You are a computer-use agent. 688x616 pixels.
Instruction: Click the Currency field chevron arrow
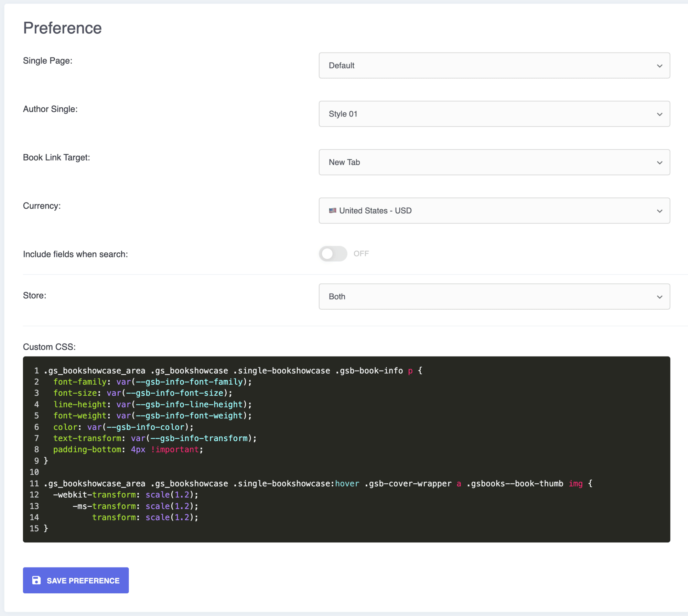pyautogui.click(x=659, y=211)
